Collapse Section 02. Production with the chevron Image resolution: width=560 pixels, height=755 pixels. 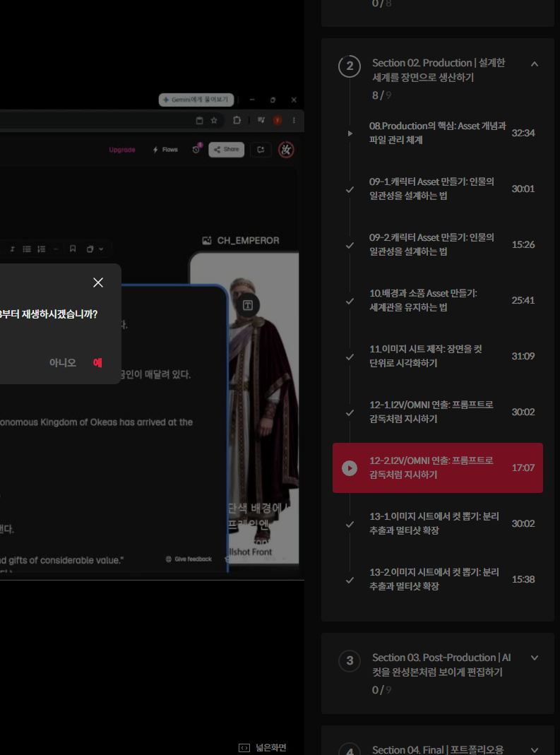[535, 64]
